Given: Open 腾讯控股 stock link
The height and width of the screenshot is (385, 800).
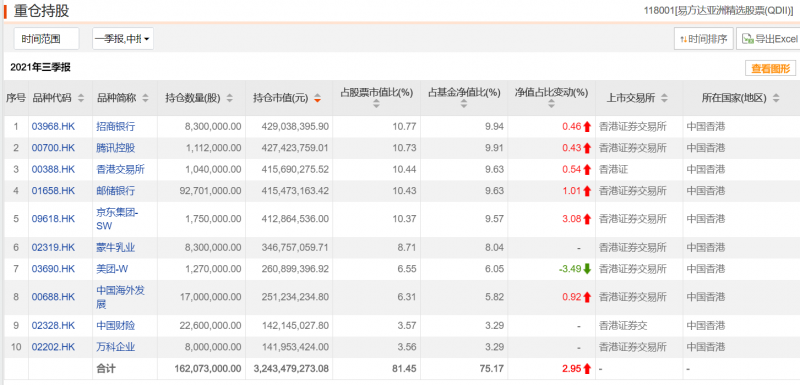Looking at the screenshot, I should tap(116, 148).
